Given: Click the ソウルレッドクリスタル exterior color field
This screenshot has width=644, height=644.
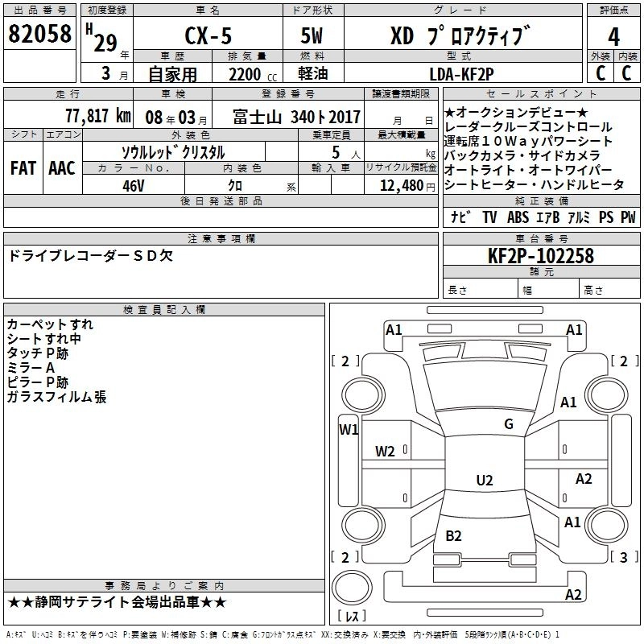Looking at the screenshot, I should click(172, 151).
